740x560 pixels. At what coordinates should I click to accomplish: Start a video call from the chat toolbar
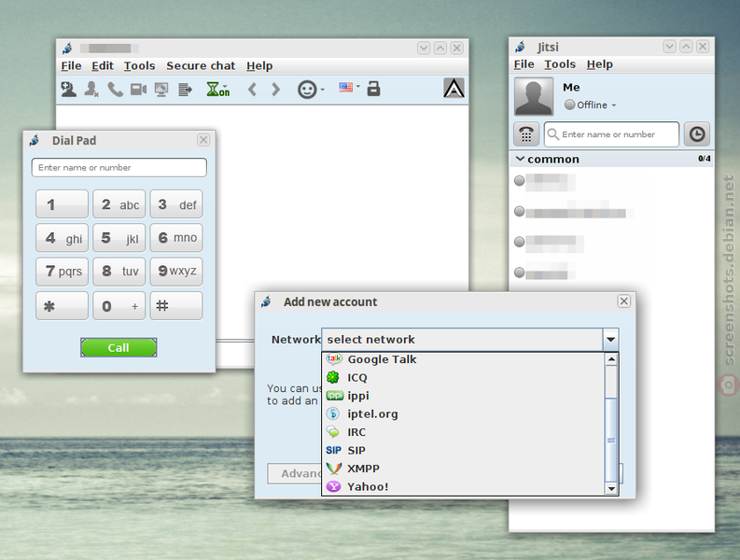point(138,89)
